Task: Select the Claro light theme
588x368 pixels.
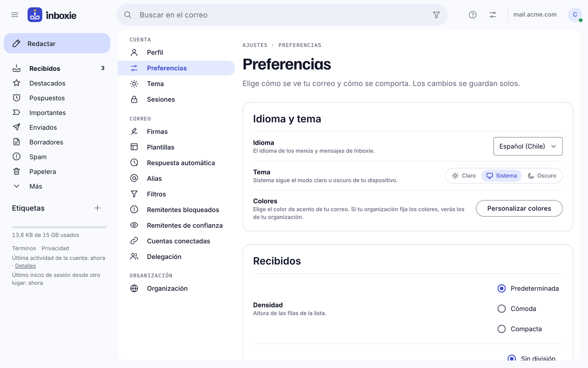Action: [464, 176]
